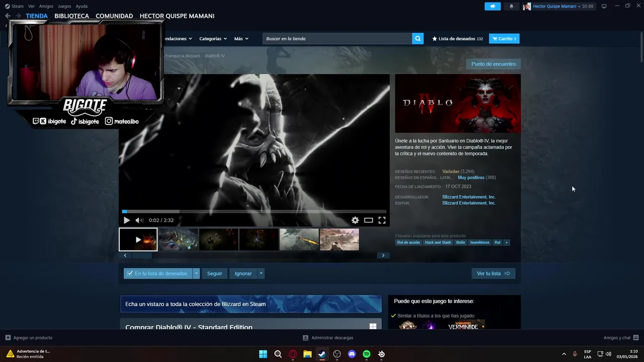Mute the trailer volume speaker icon
The image size is (644, 362).
(x=139, y=220)
